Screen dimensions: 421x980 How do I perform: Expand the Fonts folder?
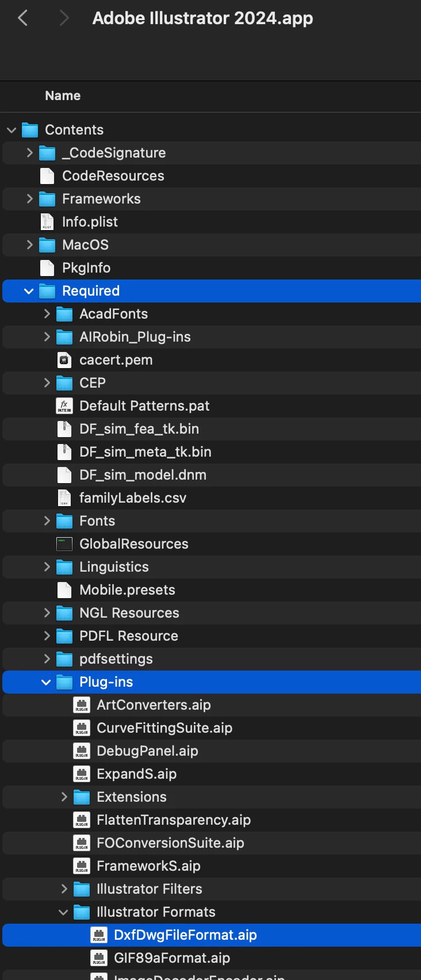pyautogui.click(x=47, y=521)
